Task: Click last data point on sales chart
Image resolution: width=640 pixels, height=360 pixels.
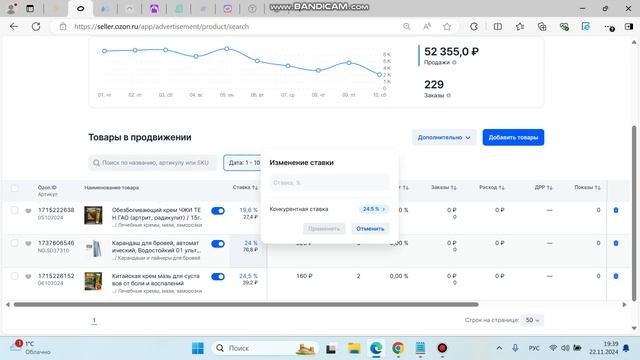Action: [379, 75]
